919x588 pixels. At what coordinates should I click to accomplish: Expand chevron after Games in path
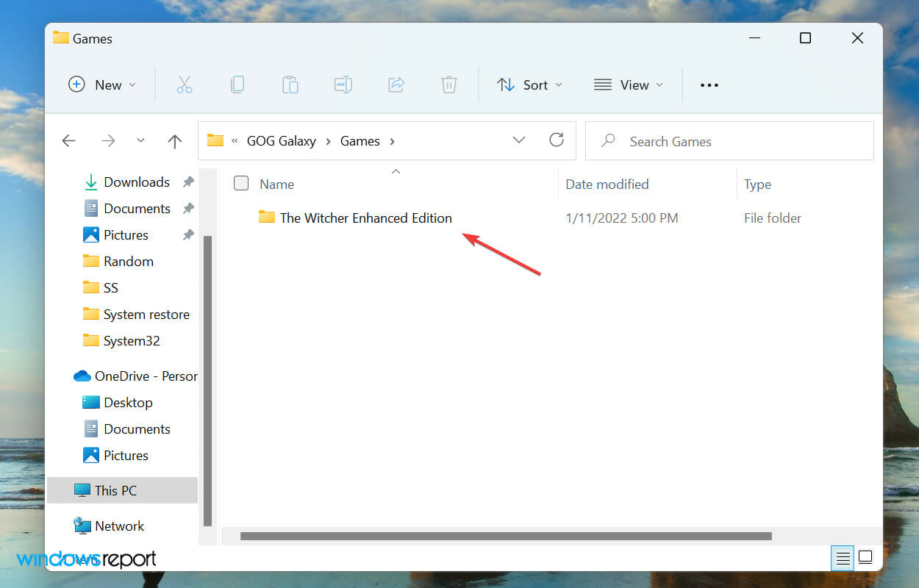[x=392, y=141]
